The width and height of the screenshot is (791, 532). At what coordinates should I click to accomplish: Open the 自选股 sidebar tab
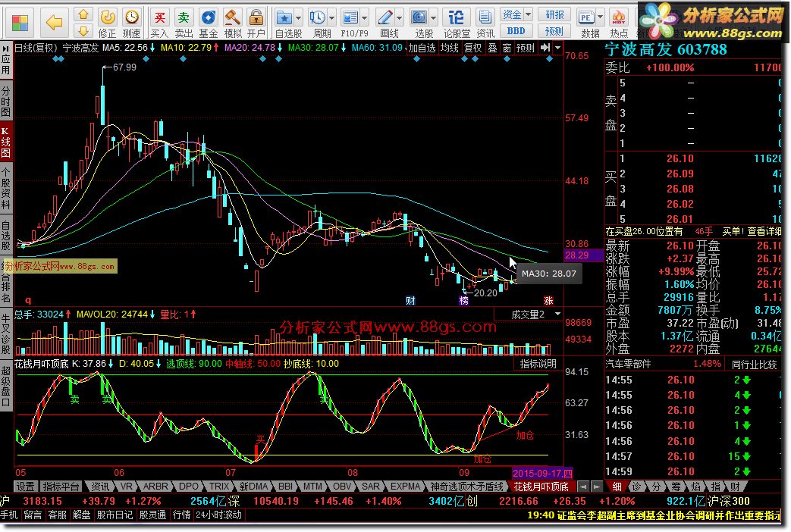[5, 235]
